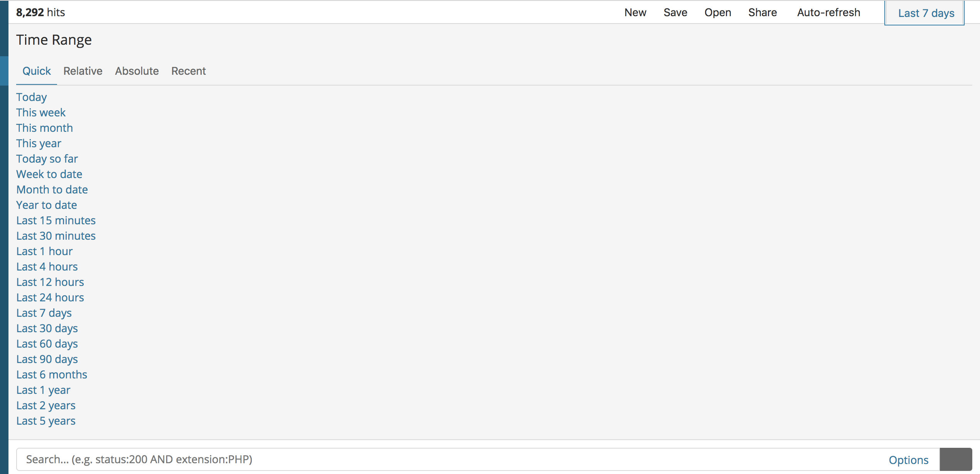This screenshot has width=980, height=474.
Task: Choose Last 15 minutes range
Action: (x=56, y=220)
